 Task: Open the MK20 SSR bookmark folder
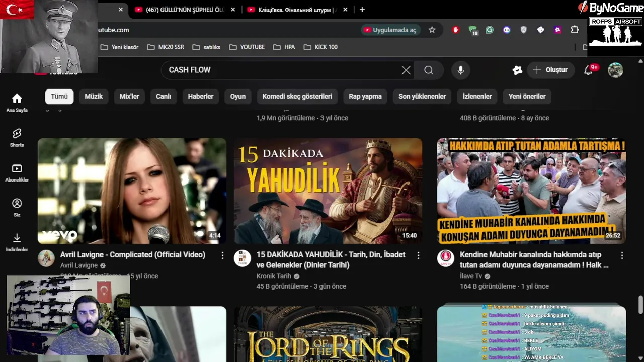tap(166, 47)
